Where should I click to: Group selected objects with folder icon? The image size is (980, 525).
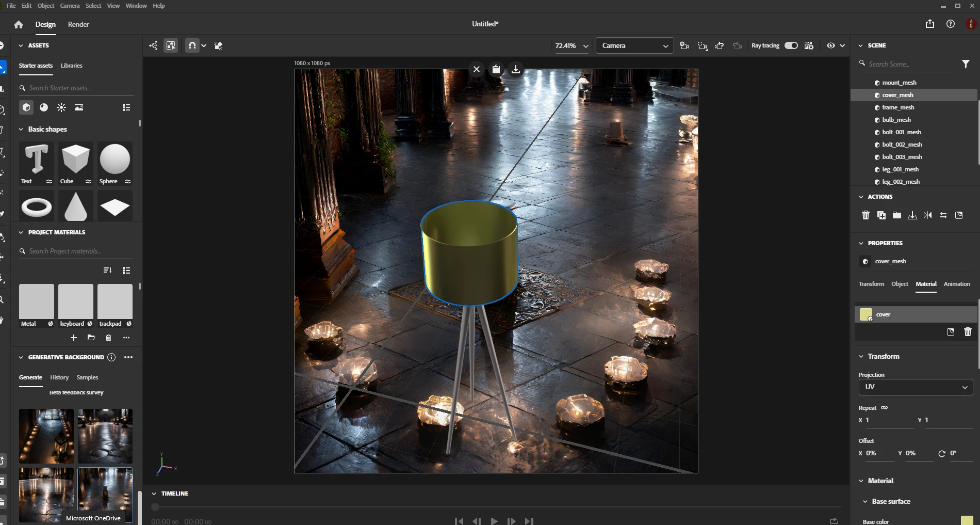897,215
